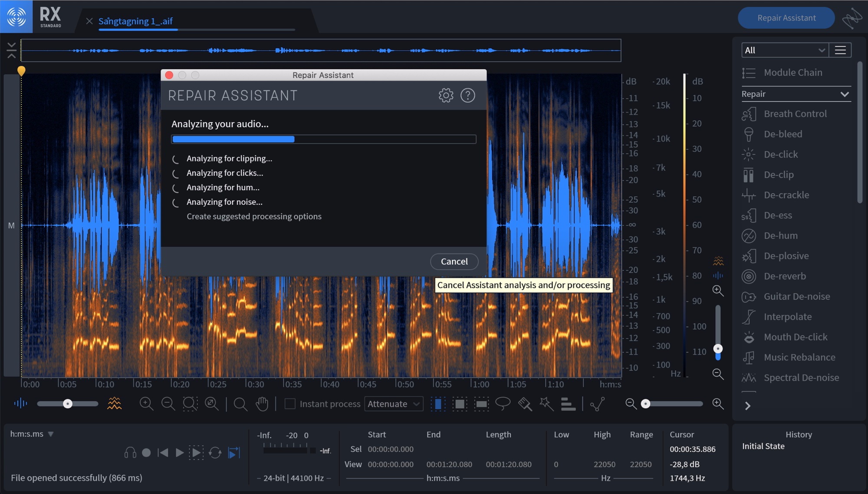Open Repair Assistant settings gear
The image size is (868, 494).
[446, 95]
